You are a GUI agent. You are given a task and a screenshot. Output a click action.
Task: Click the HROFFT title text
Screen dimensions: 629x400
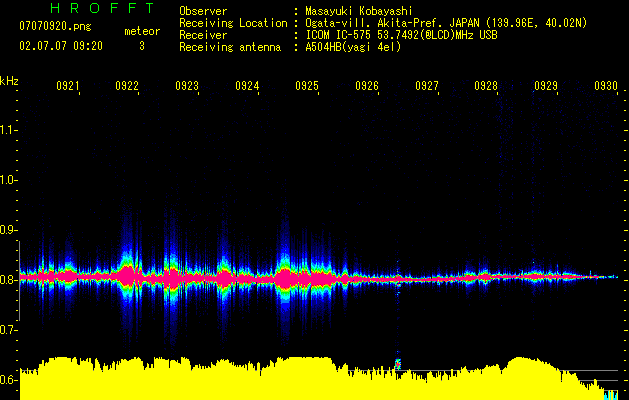(103, 8)
